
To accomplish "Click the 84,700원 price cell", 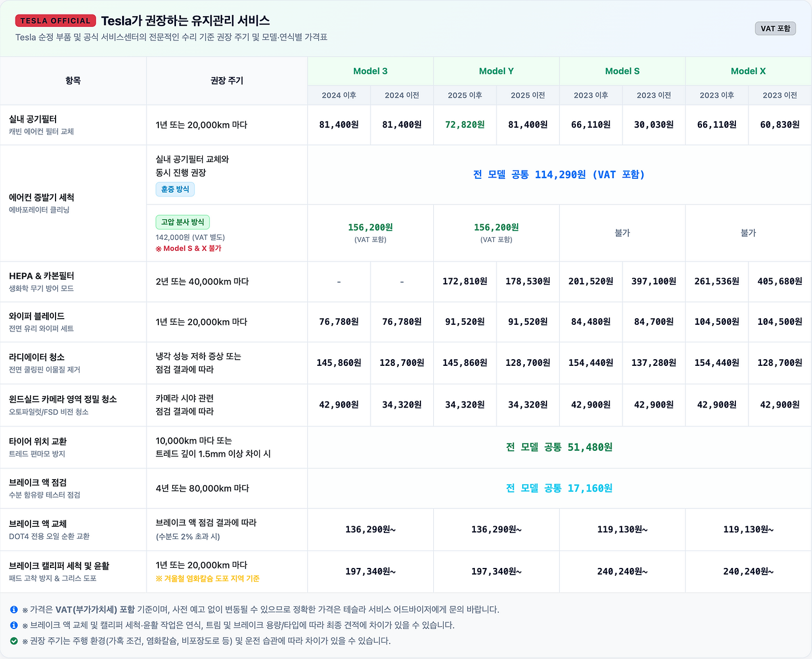I will click(x=654, y=322).
